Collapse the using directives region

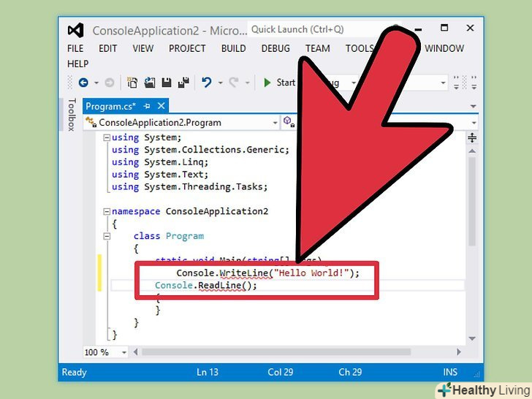tap(107, 137)
